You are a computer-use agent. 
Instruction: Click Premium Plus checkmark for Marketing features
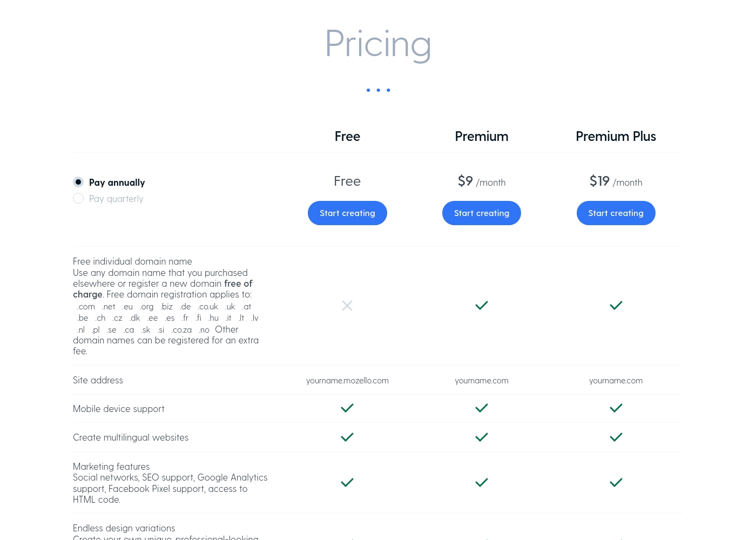[x=616, y=482]
